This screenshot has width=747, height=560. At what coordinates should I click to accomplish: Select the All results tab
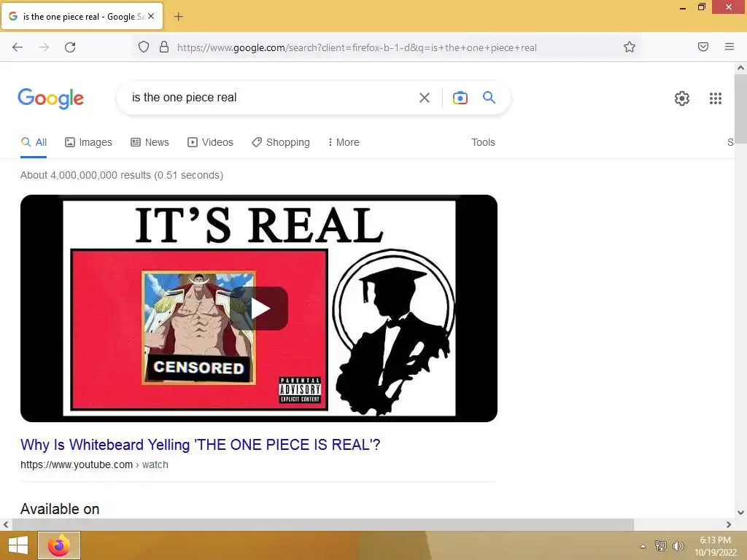[x=34, y=142]
